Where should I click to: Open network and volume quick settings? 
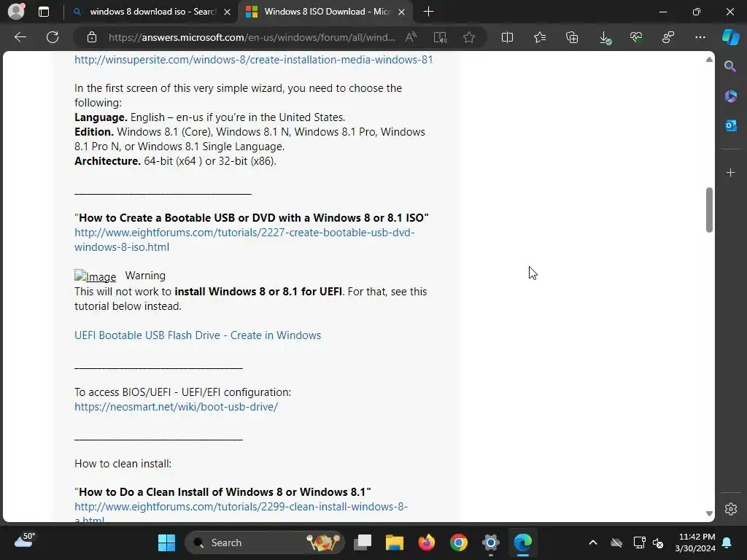pos(649,542)
